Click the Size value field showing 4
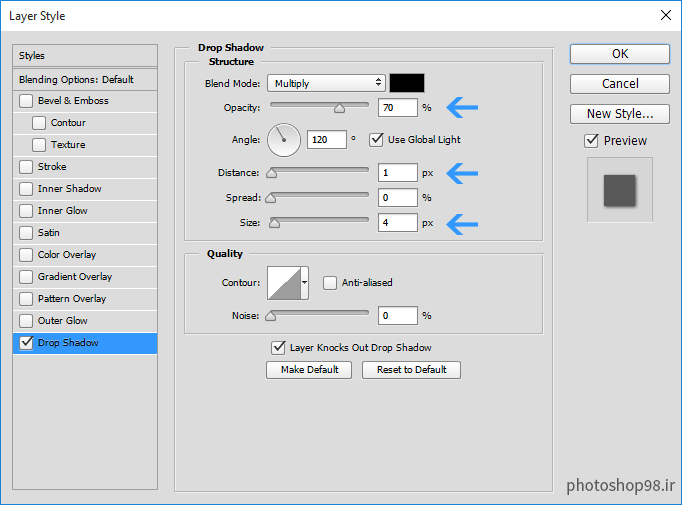The height and width of the screenshot is (505, 682). pyautogui.click(x=398, y=223)
